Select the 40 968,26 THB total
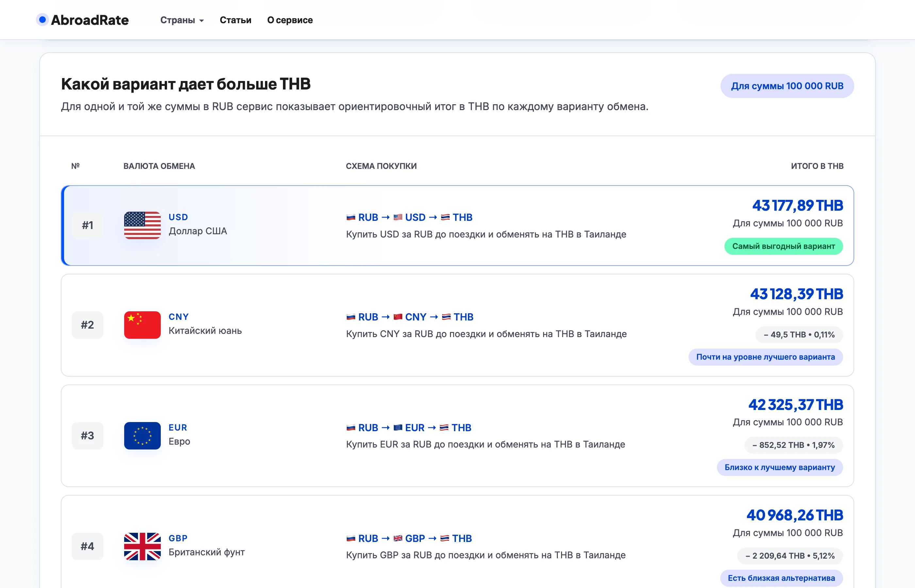Image resolution: width=915 pixels, height=588 pixels. point(795,515)
